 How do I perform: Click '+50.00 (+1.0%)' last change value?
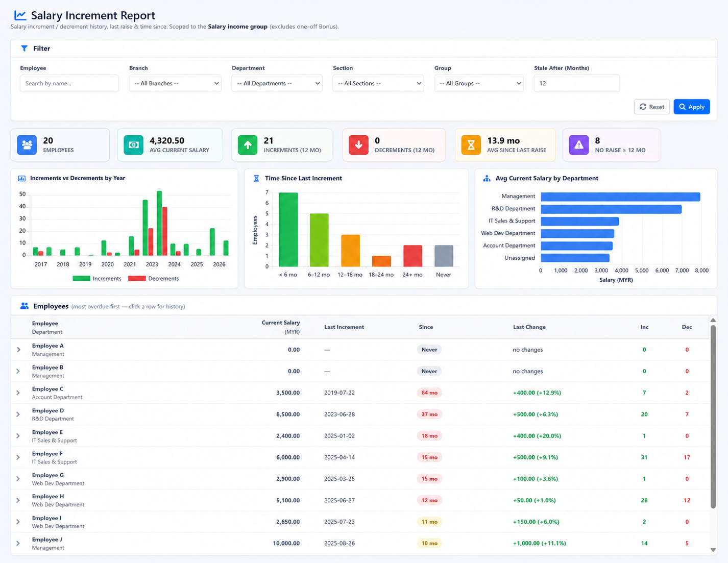pos(534,500)
